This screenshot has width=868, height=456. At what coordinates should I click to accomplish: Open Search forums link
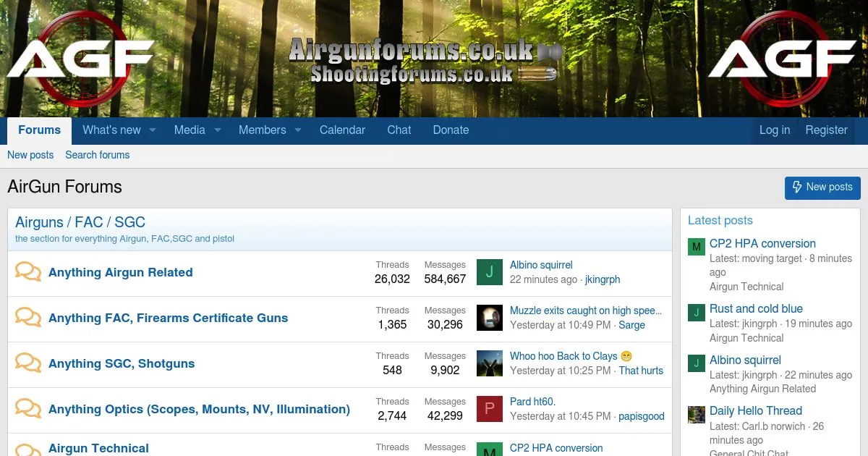tap(98, 155)
